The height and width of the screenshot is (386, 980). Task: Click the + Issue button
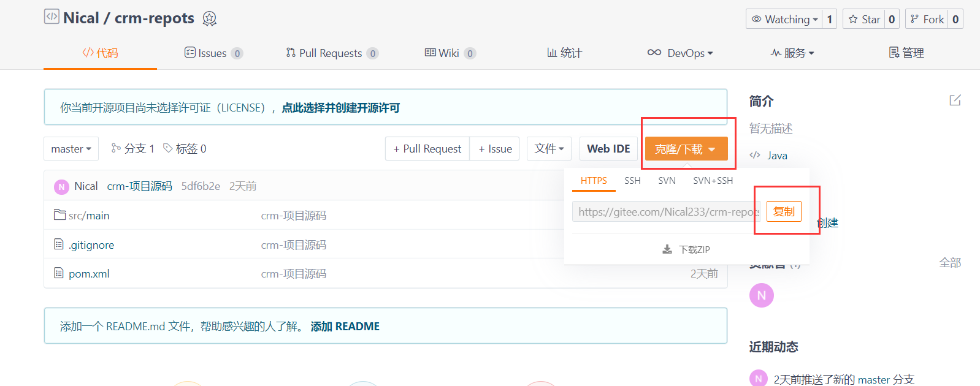[495, 149]
